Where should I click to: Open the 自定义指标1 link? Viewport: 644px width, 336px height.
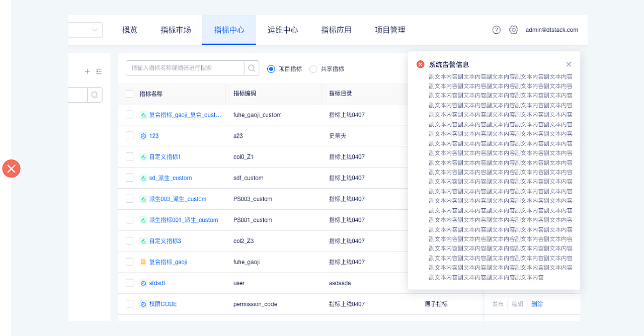tap(165, 157)
